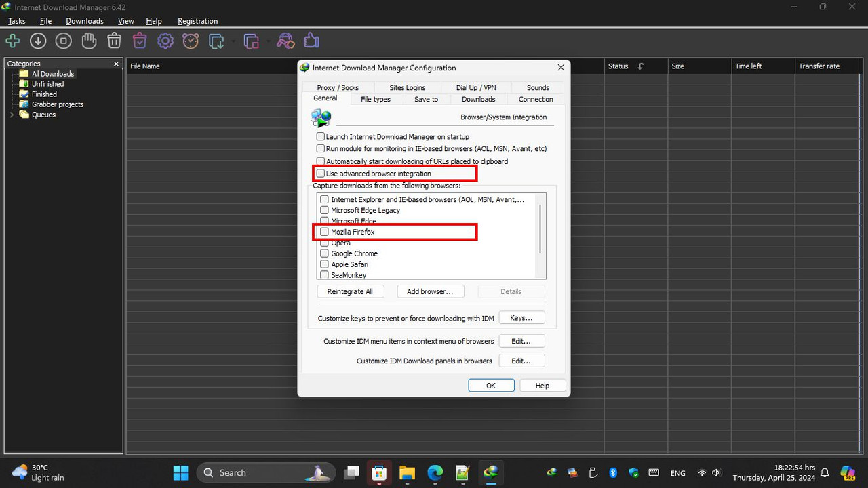Click the Task View taskbar icon

[351, 472]
